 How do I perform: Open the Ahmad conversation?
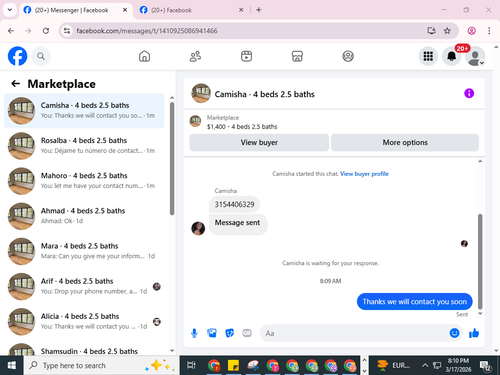(84, 216)
